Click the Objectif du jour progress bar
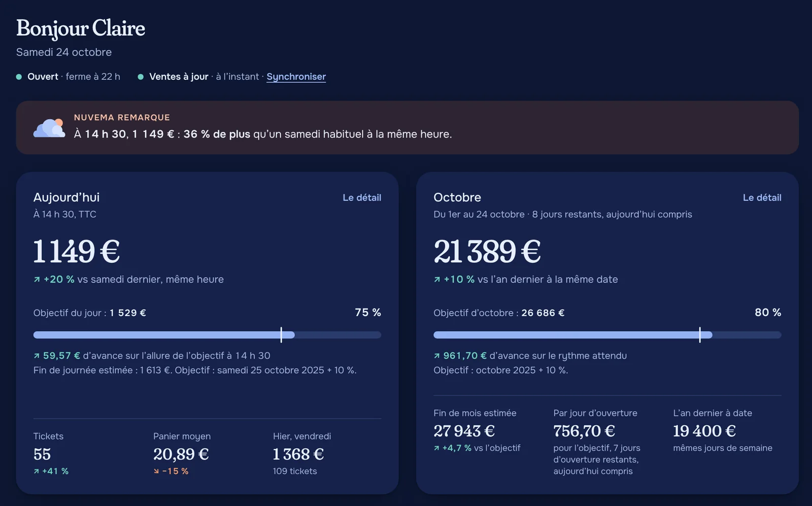 (x=207, y=335)
